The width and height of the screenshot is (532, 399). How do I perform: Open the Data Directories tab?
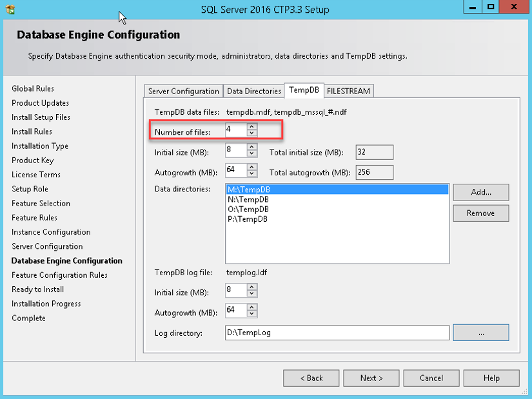point(254,92)
